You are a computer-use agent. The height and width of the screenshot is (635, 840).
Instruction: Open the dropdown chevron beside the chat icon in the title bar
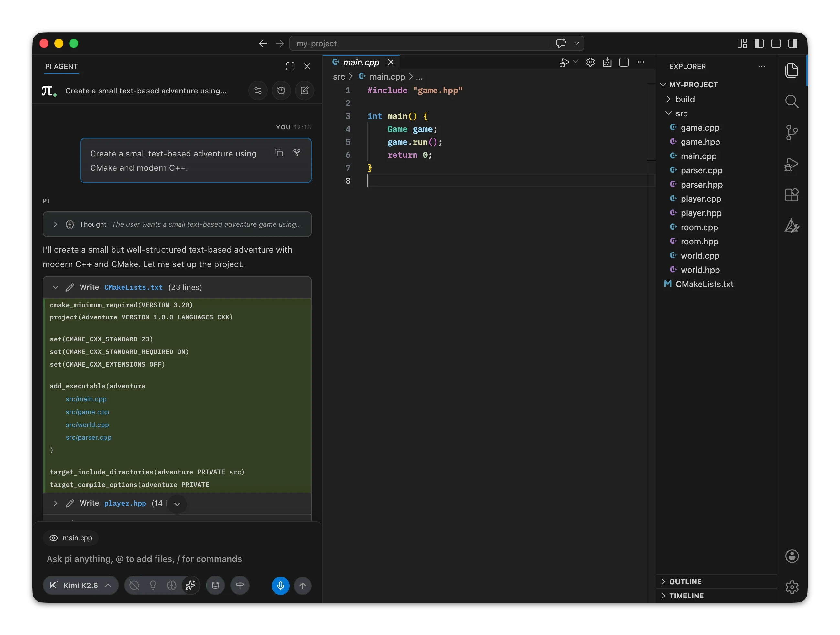pyautogui.click(x=576, y=43)
